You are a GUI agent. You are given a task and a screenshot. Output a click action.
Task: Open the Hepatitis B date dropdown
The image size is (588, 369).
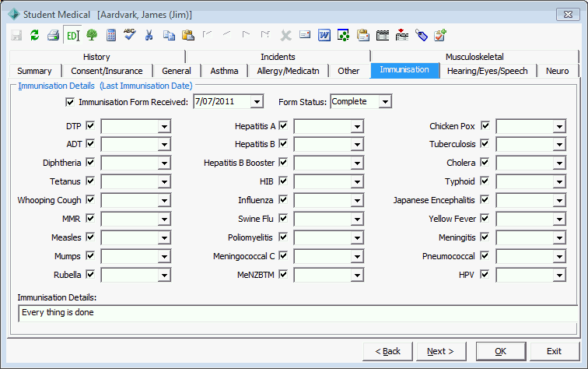click(357, 145)
